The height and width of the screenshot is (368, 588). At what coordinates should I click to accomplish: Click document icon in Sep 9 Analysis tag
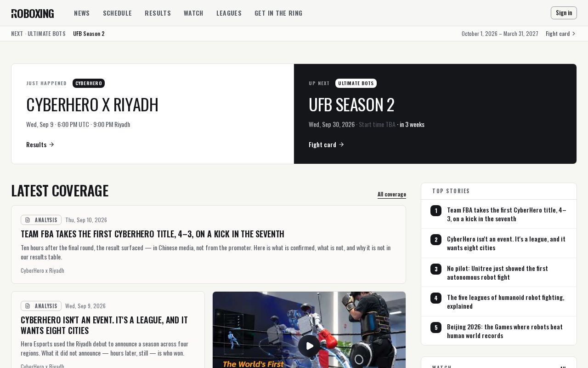(28, 306)
